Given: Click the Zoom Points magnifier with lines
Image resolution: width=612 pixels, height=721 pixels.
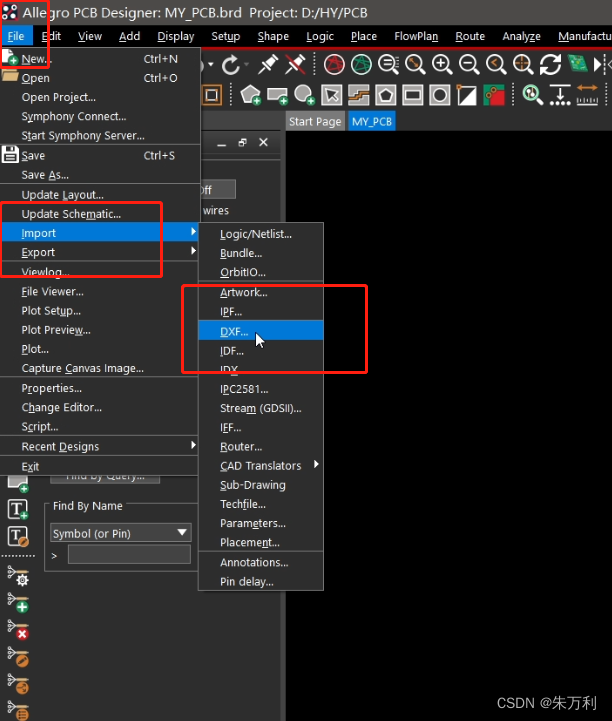Looking at the screenshot, I should click(x=389, y=64).
